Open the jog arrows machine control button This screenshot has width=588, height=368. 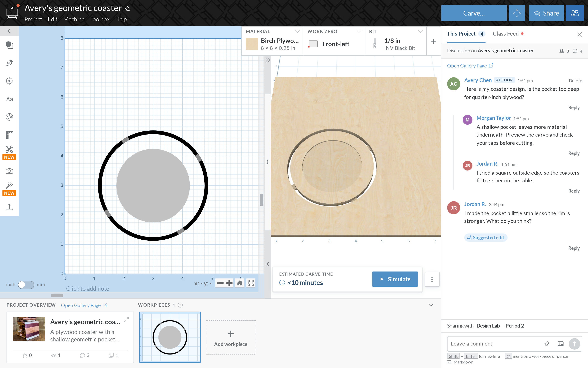(517, 13)
